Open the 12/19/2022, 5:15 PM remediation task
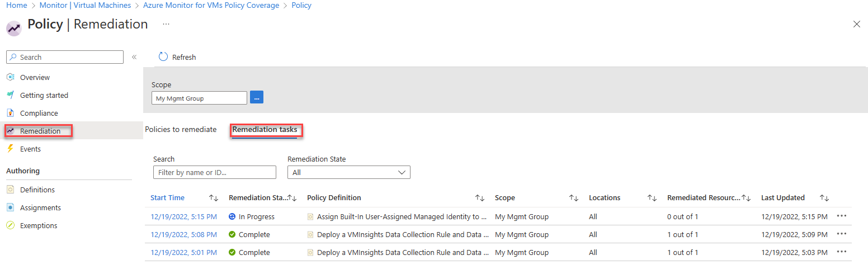The height and width of the screenshot is (274, 868). 183,216
